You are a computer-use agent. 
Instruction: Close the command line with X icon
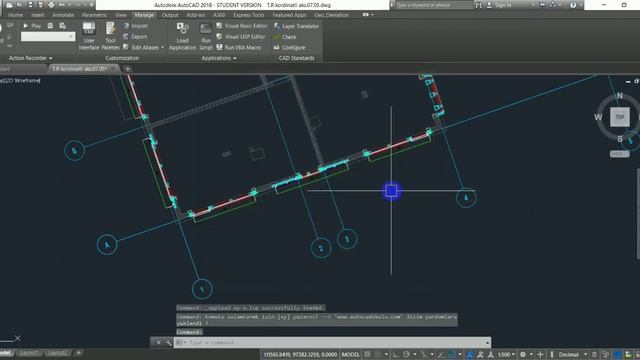158,342
